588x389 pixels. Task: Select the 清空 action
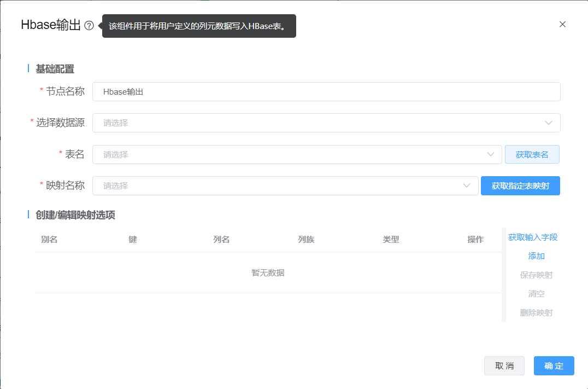[536, 294]
